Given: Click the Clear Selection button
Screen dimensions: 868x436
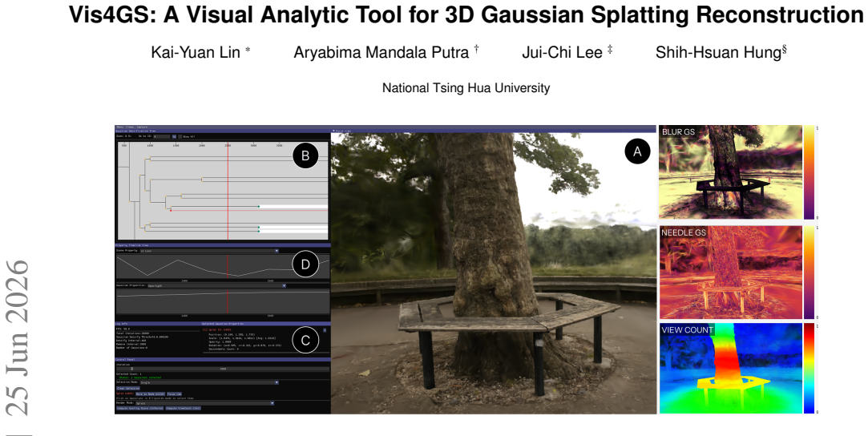Looking at the screenshot, I should click(x=128, y=389).
